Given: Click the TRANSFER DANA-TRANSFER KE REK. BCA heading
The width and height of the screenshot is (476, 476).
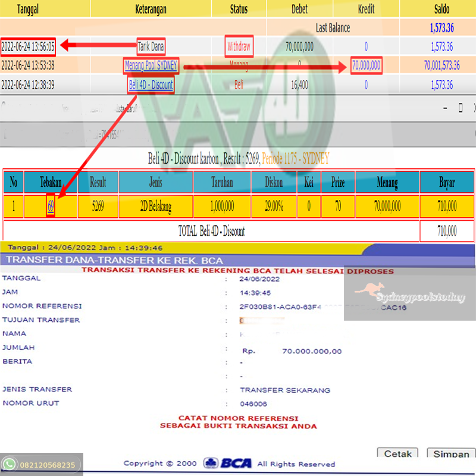Looking at the screenshot, I should [x=115, y=260].
